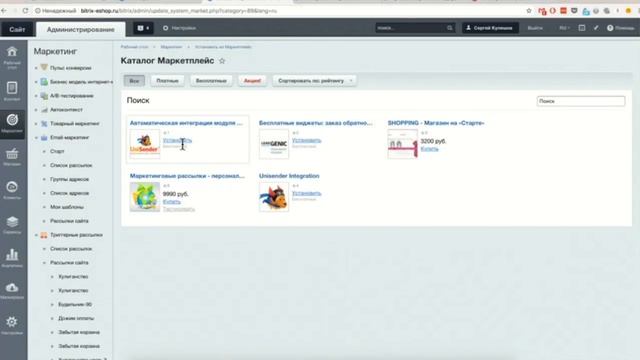
Task: Collapse the Триггерные рассылки tree node
Action: click(x=36, y=235)
